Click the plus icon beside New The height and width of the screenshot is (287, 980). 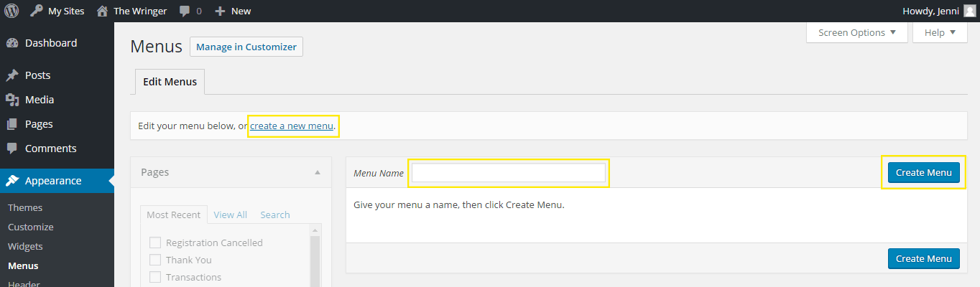(x=220, y=11)
